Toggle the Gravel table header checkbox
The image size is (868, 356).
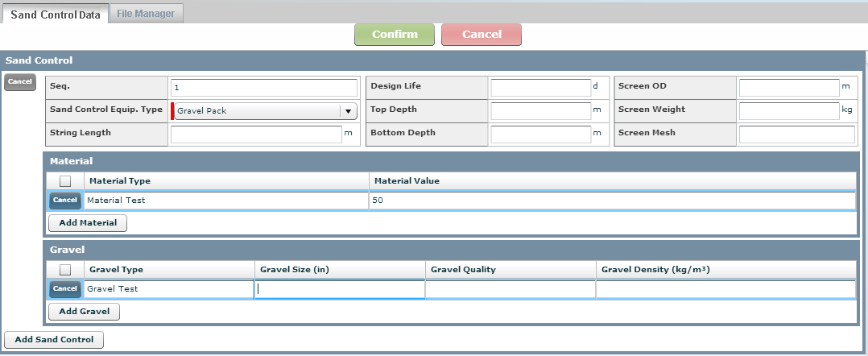coord(65,270)
